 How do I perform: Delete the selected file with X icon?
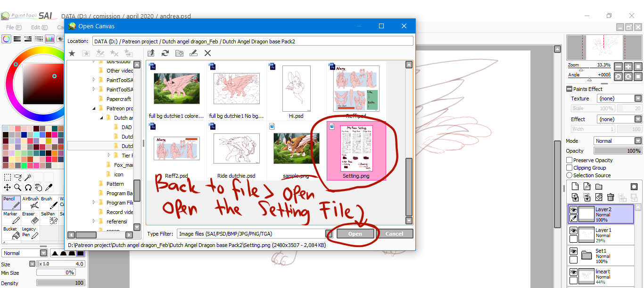pyautogui.click(x=207, y=53)
